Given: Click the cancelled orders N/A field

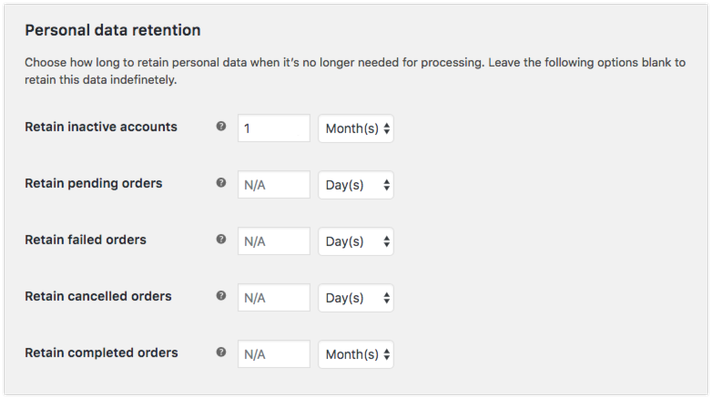Looking at the screenshot, I should (274, 298).
